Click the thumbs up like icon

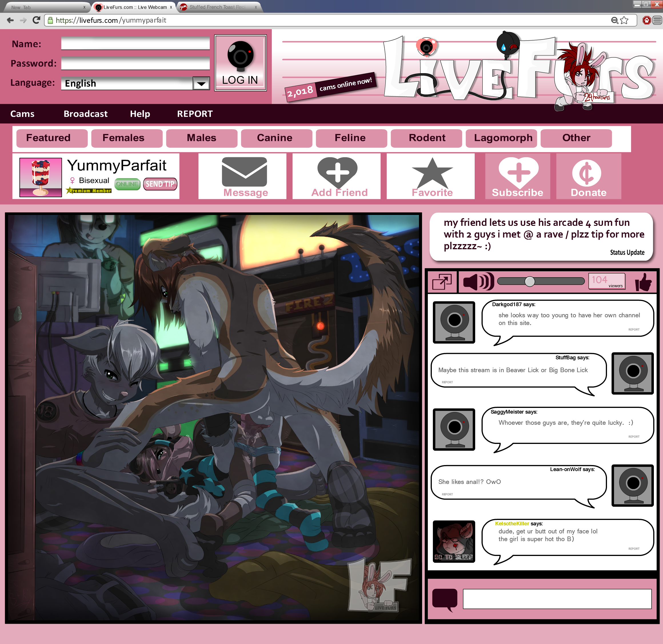point(643,282)
